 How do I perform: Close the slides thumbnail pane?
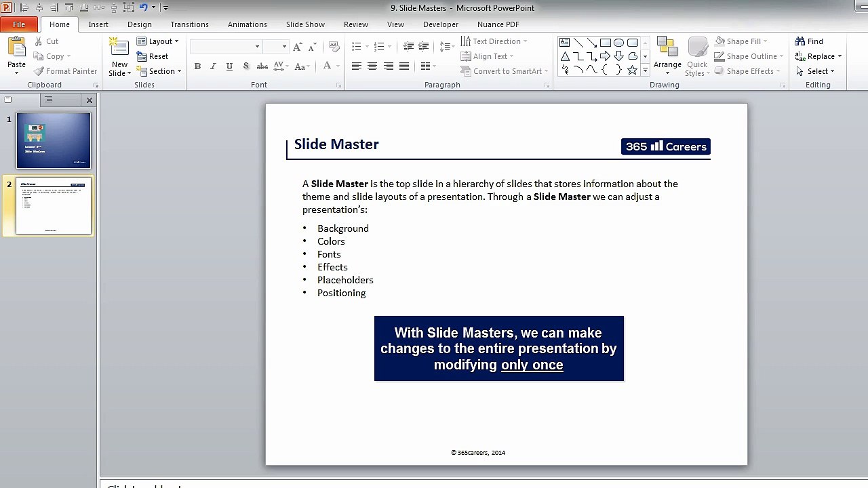89,100
